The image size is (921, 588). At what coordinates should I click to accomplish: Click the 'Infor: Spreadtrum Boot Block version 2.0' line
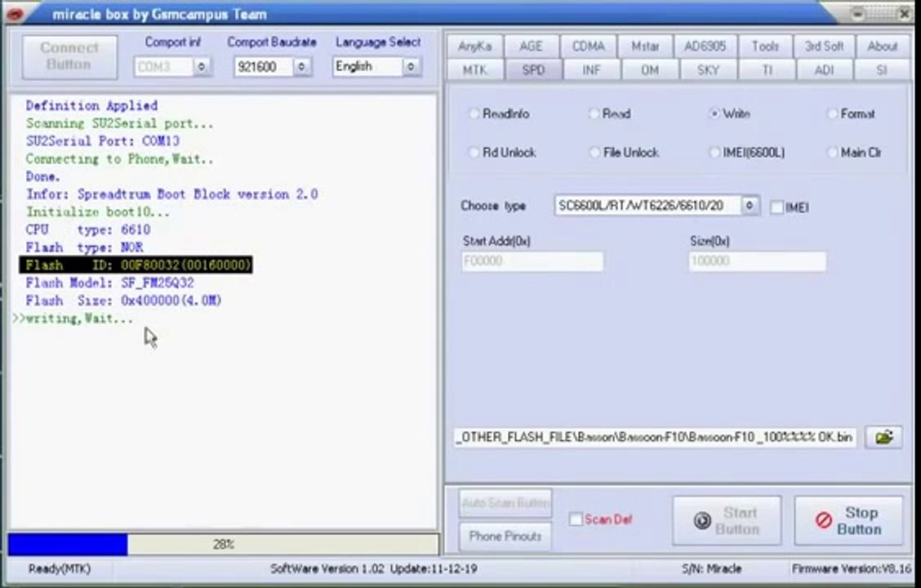click(171, 194)
